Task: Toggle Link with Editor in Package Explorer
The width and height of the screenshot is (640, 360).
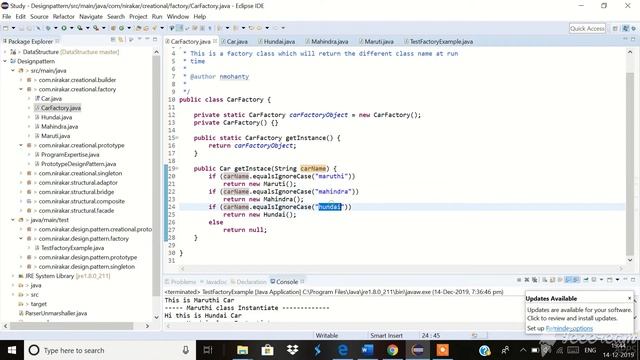Action: [x=121, y=40]
